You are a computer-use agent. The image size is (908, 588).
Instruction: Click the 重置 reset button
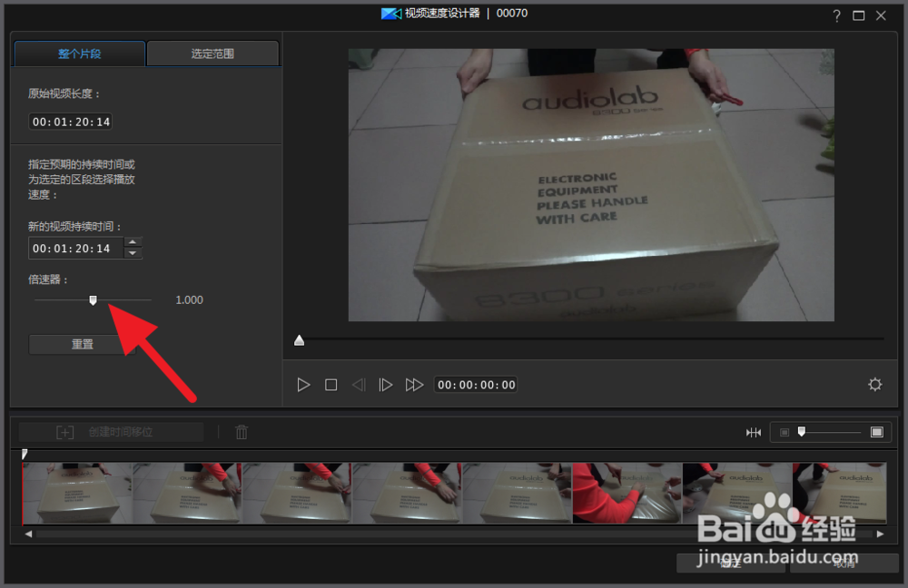pyautogui.click(x=83, y=344)
